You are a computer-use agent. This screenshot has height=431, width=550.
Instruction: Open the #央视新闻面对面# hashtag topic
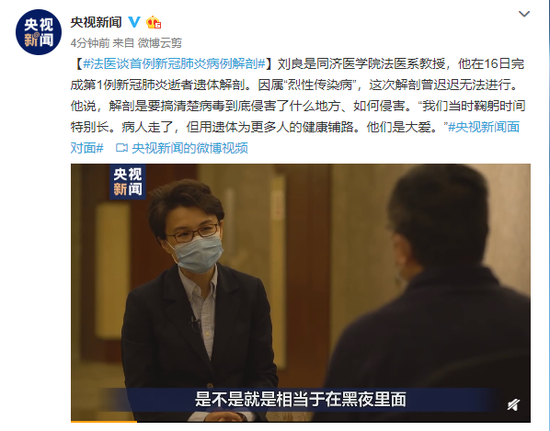(x=295, y=137)
